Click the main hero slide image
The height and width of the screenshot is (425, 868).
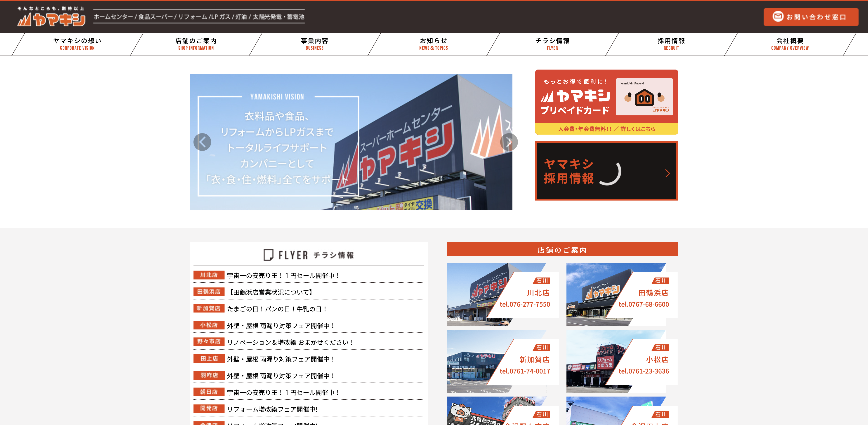coord(351,142)
